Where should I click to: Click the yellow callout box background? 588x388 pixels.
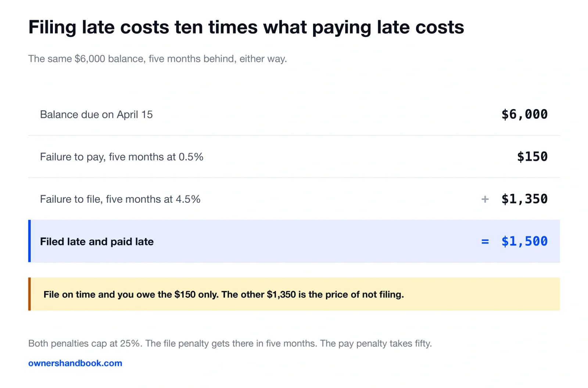pos(294,294)
